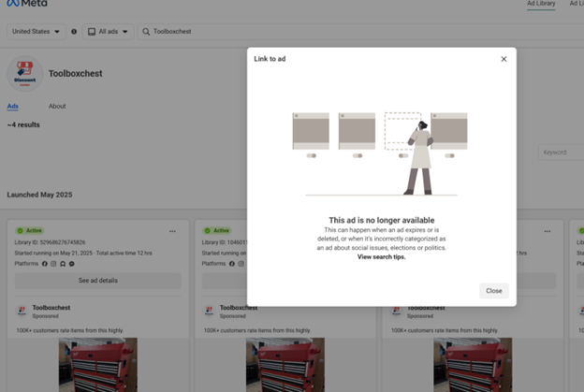Click the Active status badge on second ad
Viewport: 584px width, 392px height.
tap(217, 231)
